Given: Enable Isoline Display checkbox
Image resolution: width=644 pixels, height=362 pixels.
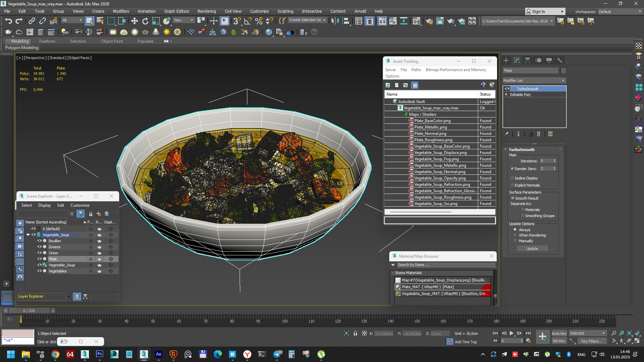Looking at the screenshot, I should pyautogui.click(x=512, y=178).
